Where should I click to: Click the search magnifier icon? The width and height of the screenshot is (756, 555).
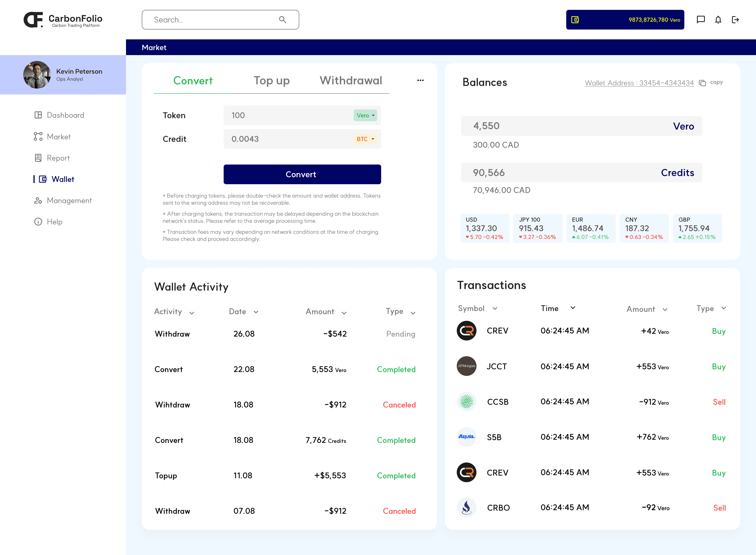(283, 19)
